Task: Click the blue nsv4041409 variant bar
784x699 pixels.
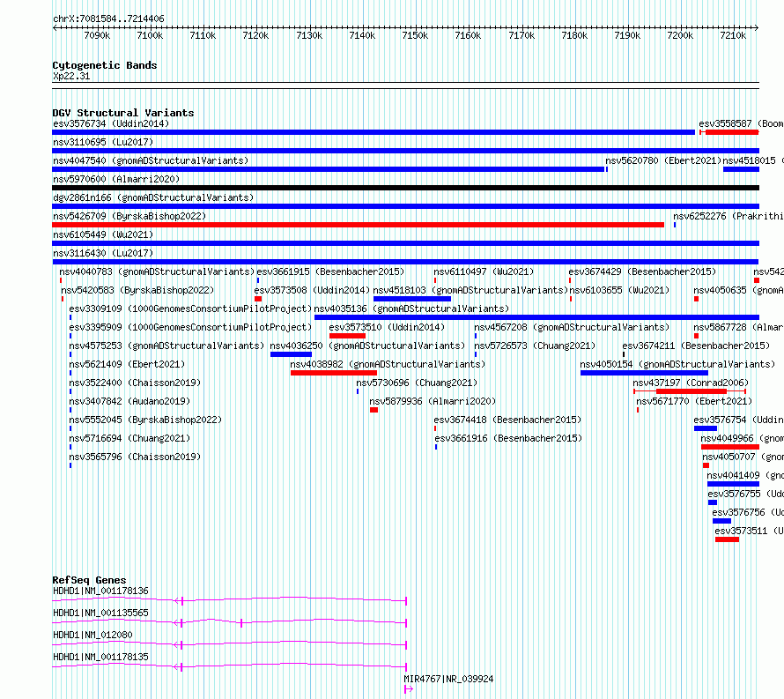Action: pos(733,484)
